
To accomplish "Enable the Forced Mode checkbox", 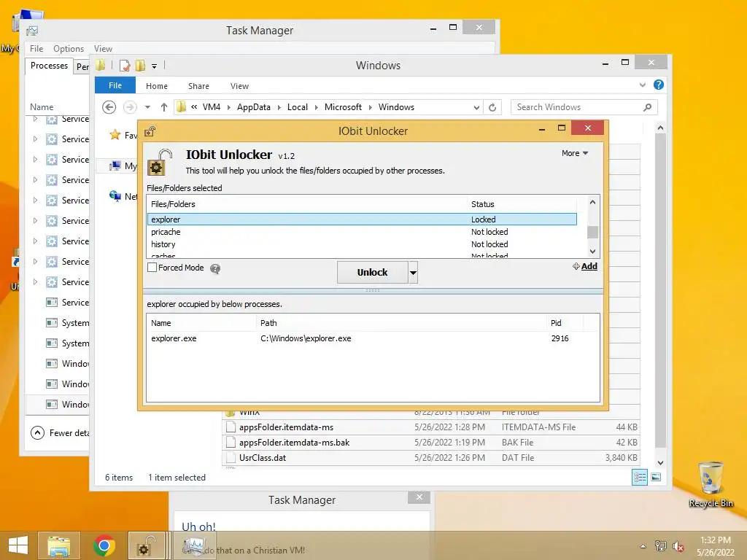I will [x=152, y=268].
